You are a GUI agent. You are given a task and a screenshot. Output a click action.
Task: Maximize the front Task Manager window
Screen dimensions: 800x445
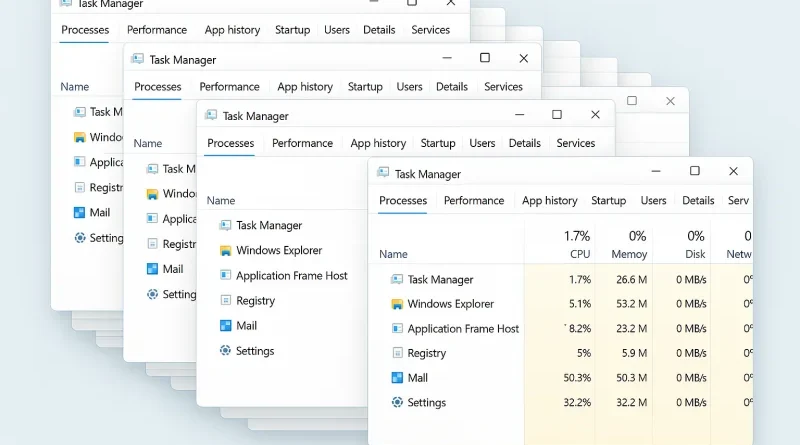pos(694,171)
